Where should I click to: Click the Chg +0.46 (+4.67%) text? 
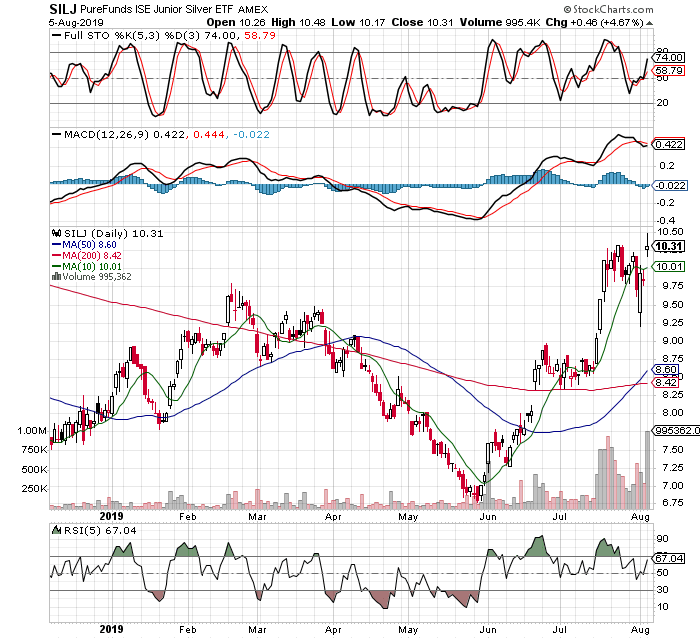[x=595, y=22]
